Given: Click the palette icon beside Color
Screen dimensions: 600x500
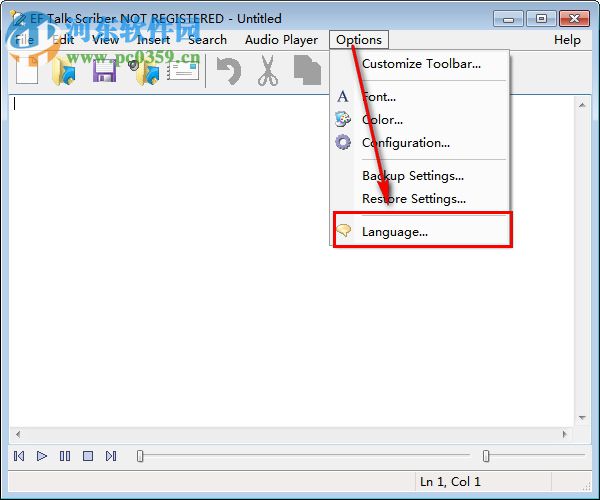Looking at the screenshot, I should [343, 119].
